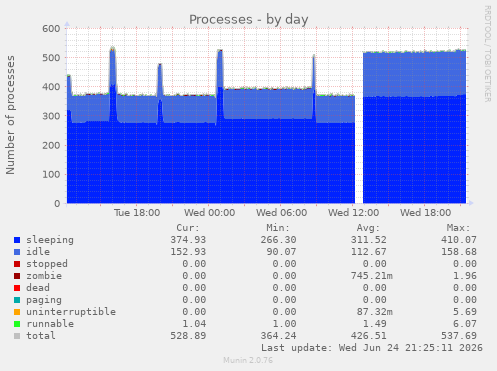
Task: Click the idle legend color swatch
Action: click(17, 252)
